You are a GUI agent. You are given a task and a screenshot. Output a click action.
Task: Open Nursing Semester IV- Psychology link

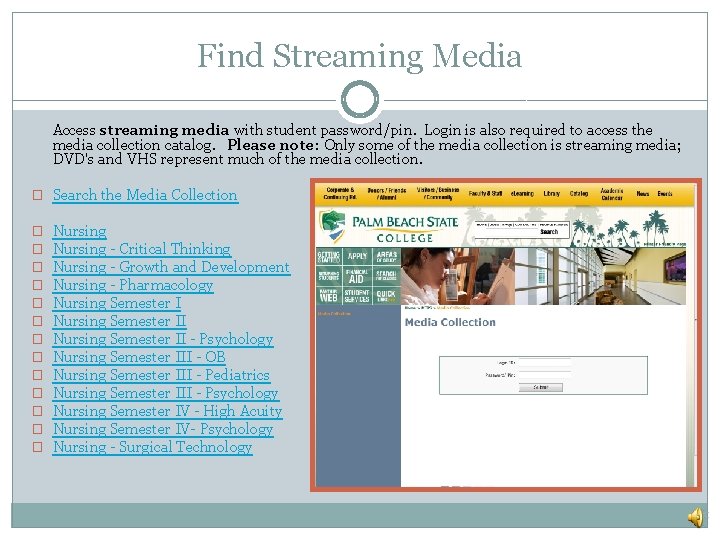coord(163,429)
